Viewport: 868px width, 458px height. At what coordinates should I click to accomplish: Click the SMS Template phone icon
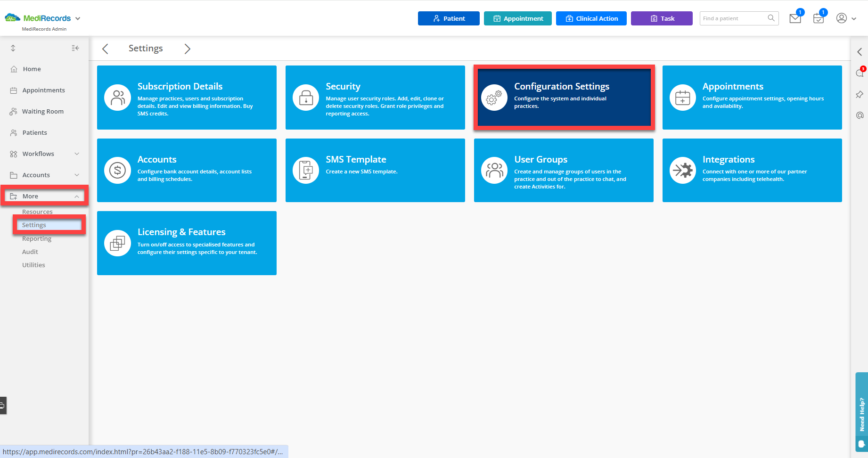point(306,170)
